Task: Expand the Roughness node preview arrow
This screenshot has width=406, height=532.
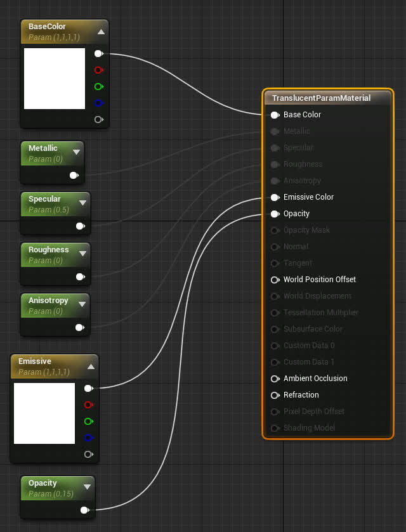Action: point(82,254)
